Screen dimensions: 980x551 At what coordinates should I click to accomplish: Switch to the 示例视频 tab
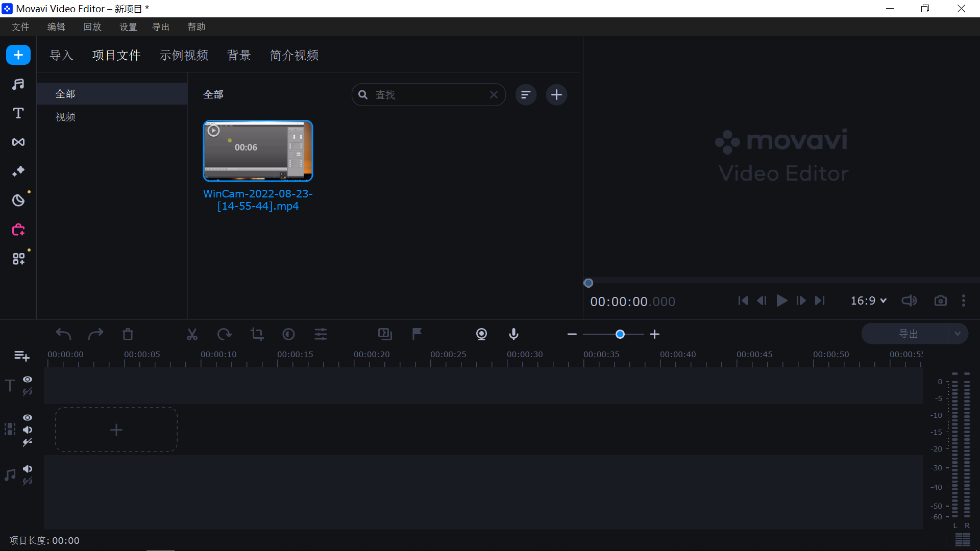pos(184,55)
